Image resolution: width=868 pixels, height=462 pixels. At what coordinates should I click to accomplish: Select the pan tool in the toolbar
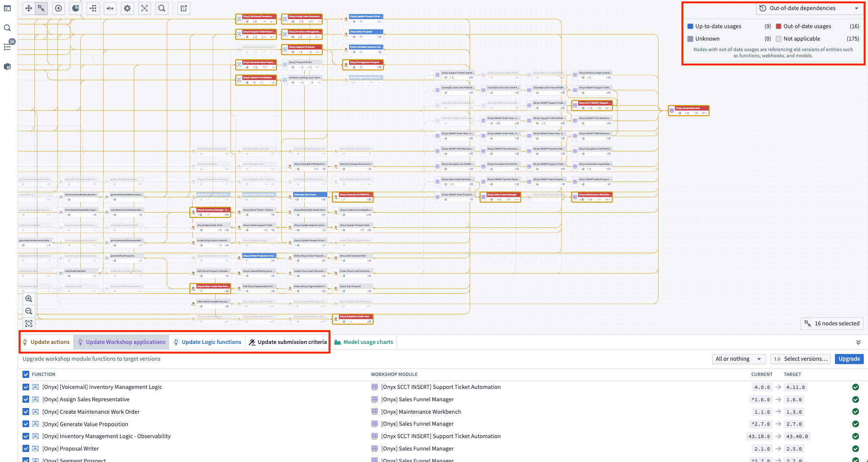coord(29,8)
